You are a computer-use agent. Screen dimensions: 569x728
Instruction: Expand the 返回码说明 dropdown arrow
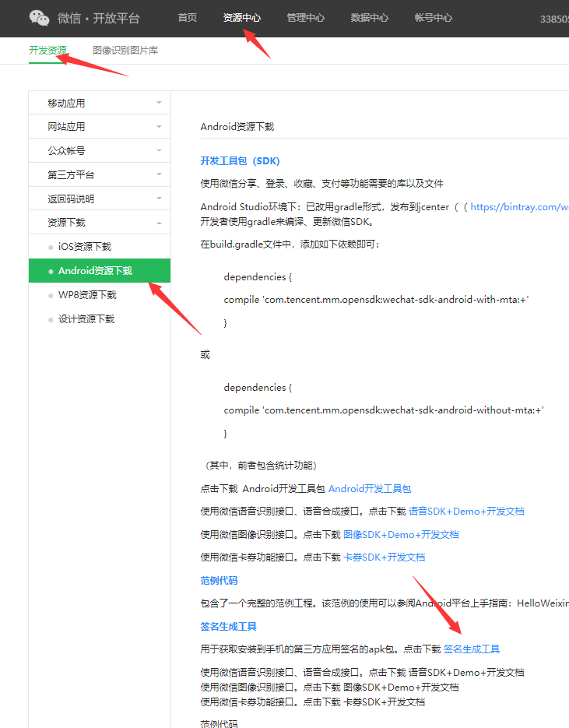pos(159,199)
